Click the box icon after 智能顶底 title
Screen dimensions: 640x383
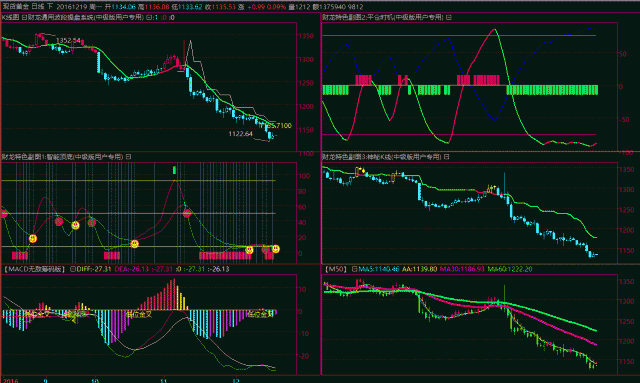tap(128, 157)
